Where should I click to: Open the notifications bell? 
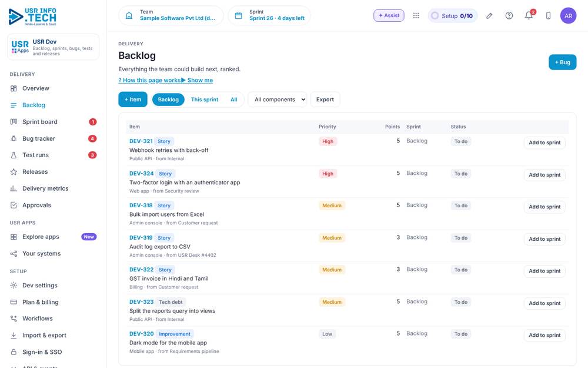(529, 15)
